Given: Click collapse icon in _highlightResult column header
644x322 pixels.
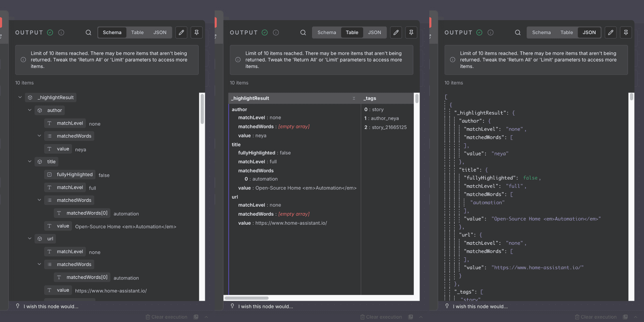Looking at the screenshot, I should 354,98.
